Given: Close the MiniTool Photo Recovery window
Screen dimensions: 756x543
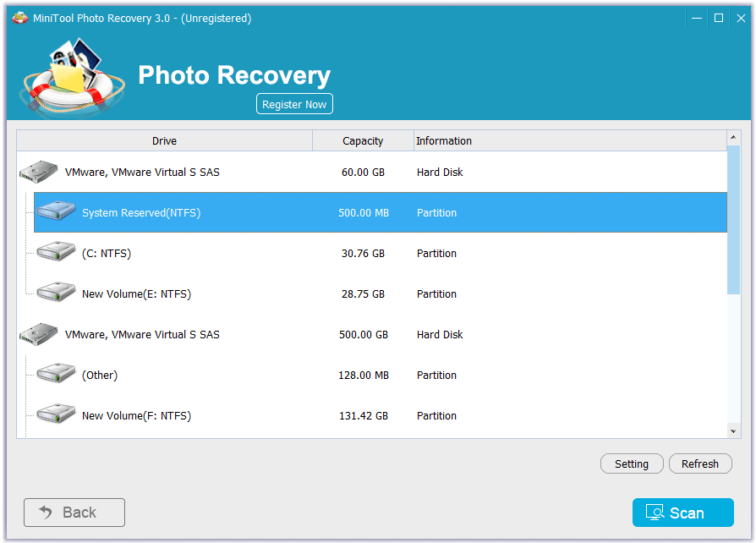Looking at the screenshot, I should click(741, 19).
